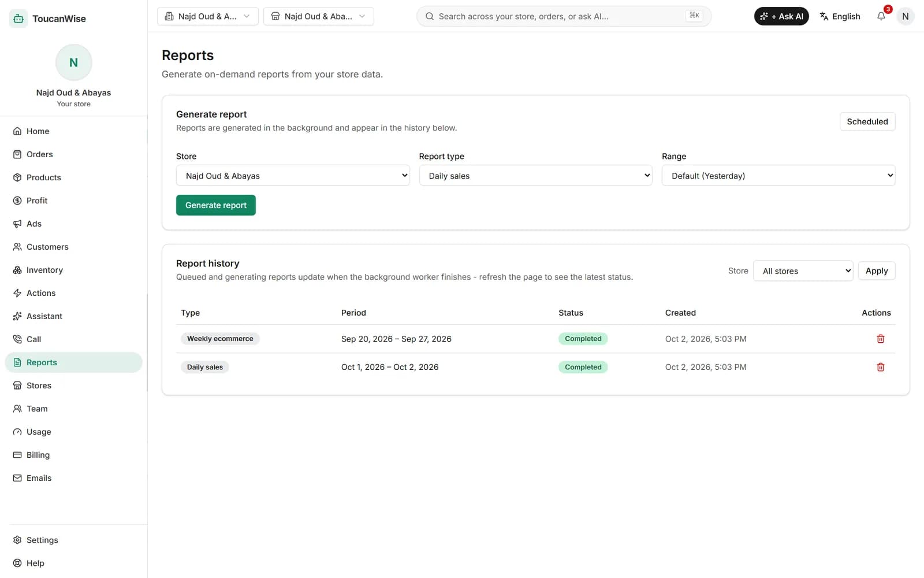Image resolution: width=924 pixels, height=578 pixels.
Task: Open the All stores filter dropdown
Action: pyautogui.click(x=803, y=271)
